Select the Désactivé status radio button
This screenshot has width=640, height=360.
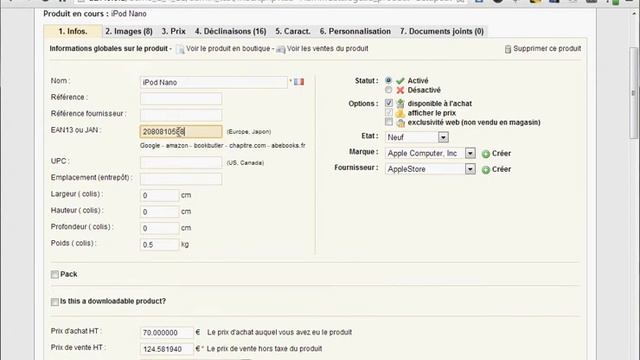point(389,90)
